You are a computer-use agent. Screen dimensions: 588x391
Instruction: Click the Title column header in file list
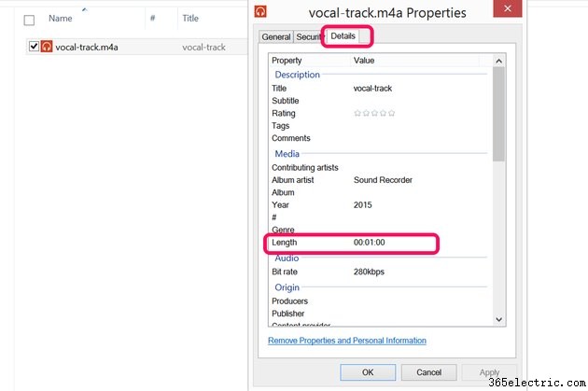point(190,19)
